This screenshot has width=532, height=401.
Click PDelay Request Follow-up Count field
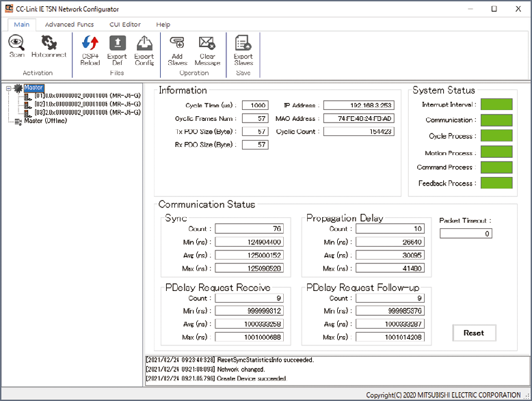click(390, 298)
